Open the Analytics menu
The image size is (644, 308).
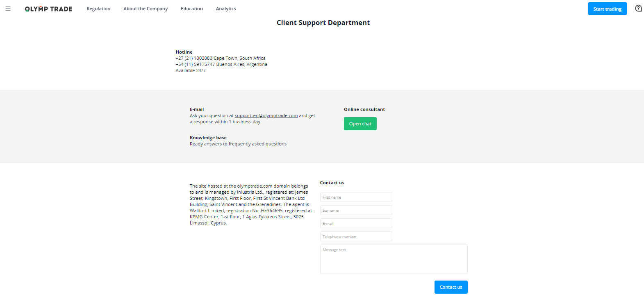pos(226,9)
